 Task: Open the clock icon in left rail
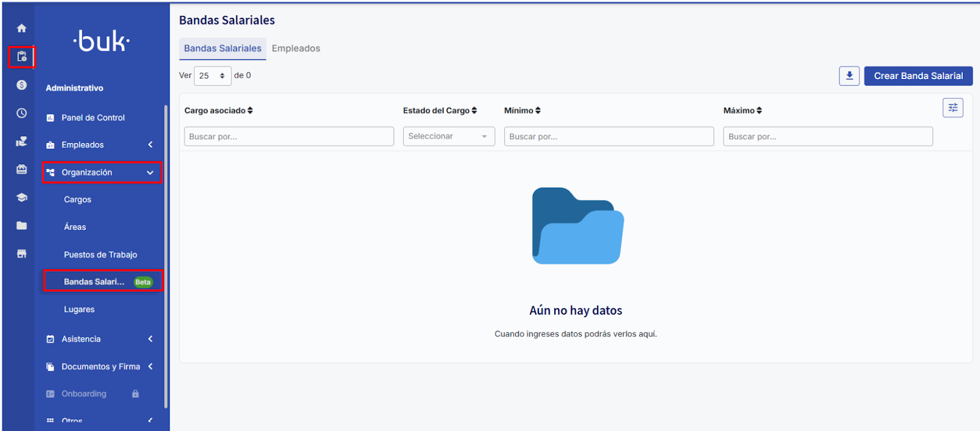click(21, 113)
